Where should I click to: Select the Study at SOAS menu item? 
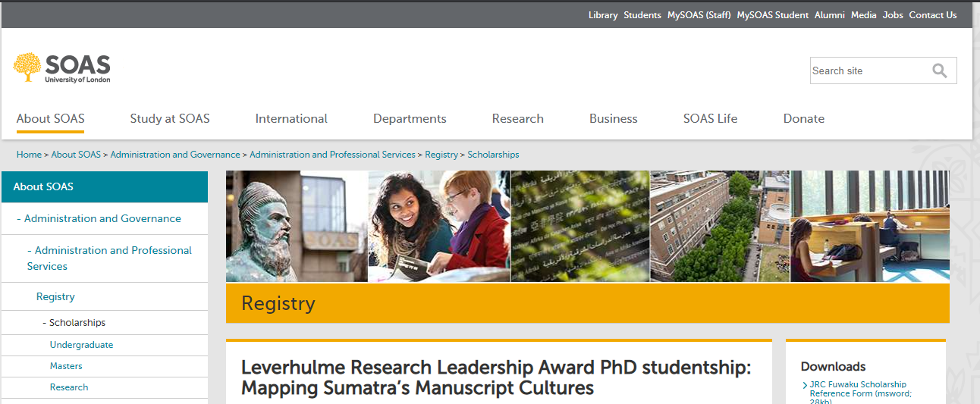170,118
